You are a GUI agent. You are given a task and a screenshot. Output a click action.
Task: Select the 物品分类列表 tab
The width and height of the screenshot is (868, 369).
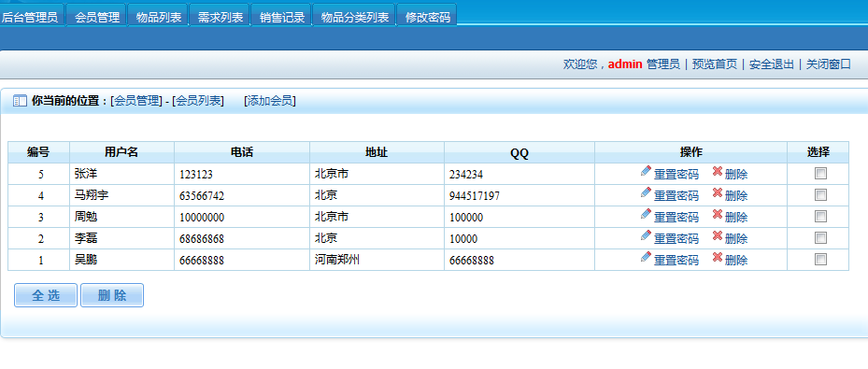point(355,15)
